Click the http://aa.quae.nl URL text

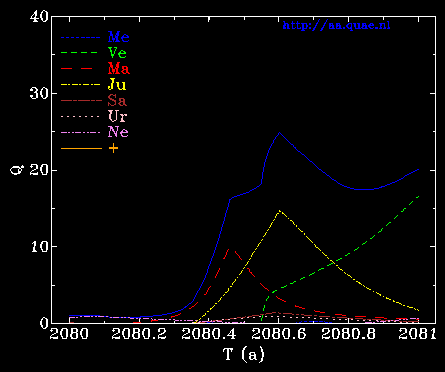pos(336,25)
